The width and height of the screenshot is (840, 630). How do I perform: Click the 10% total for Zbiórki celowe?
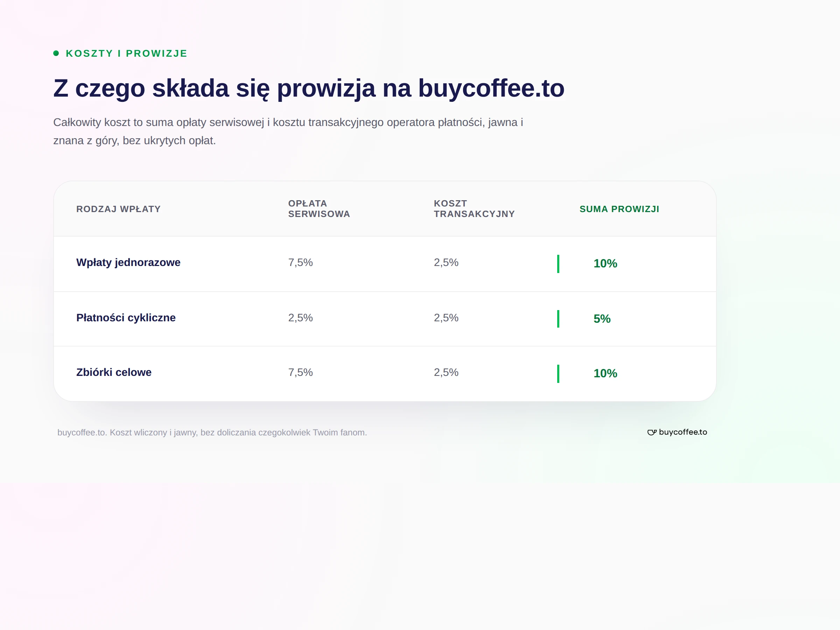[x=605, y=373]
